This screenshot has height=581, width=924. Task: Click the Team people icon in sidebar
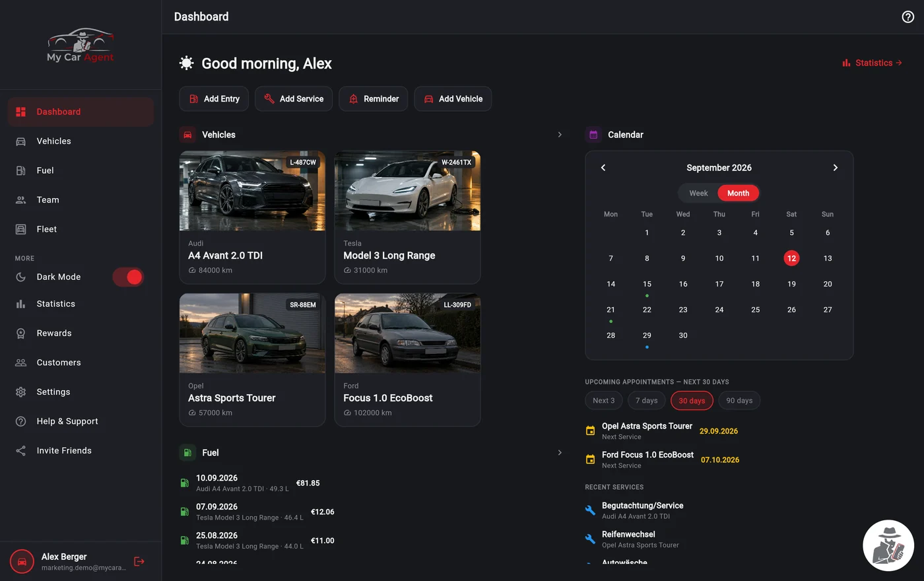(x=20, y=200)
